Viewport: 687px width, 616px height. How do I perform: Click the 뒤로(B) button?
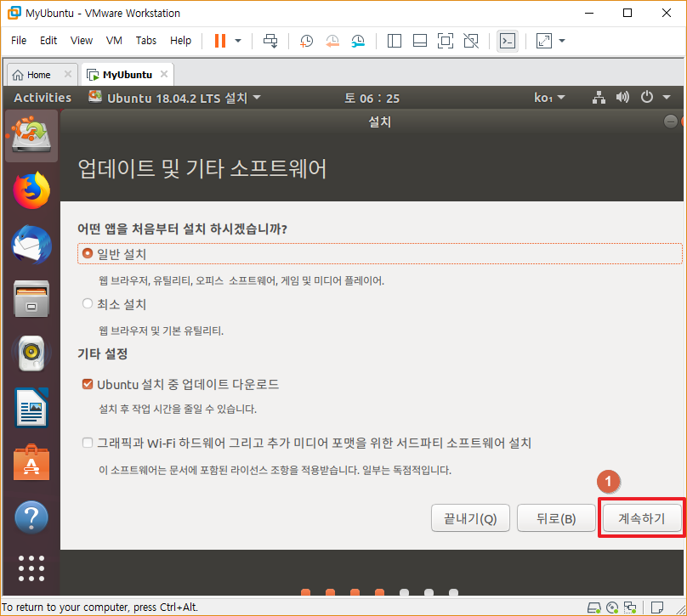tap(556, 518)
